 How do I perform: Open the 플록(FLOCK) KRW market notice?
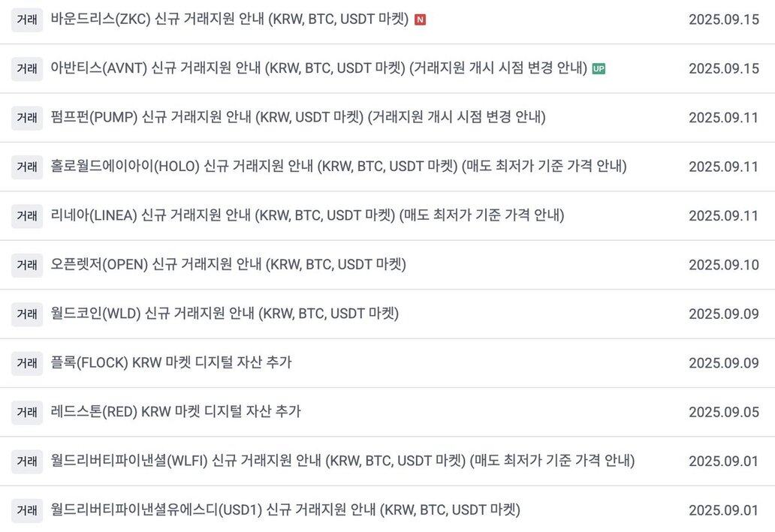[171, 362]
